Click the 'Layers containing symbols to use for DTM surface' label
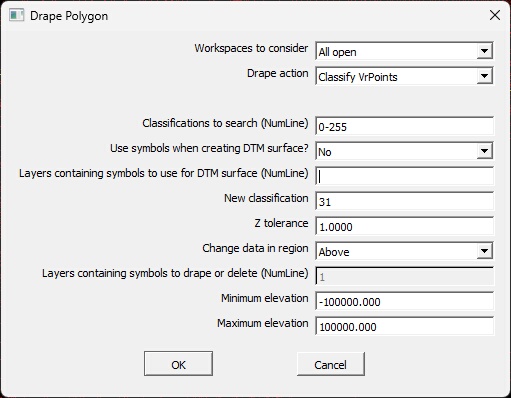This screenshot has width=511, height=398. [x=164, y=173]
